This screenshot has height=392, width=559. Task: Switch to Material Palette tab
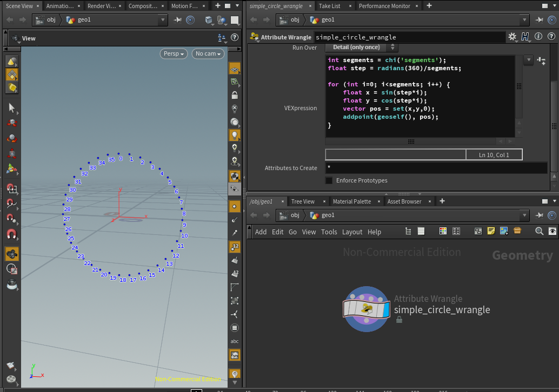(352, 201)
